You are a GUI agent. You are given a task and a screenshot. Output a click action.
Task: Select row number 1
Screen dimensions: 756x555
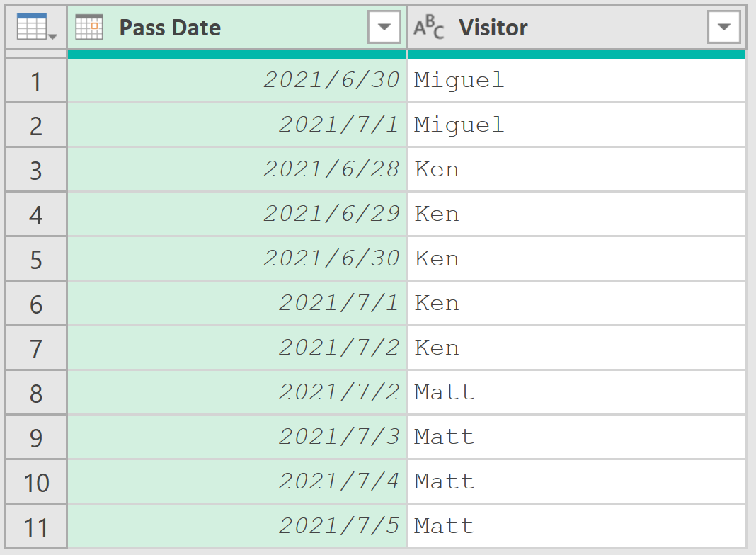coord(36,81)
